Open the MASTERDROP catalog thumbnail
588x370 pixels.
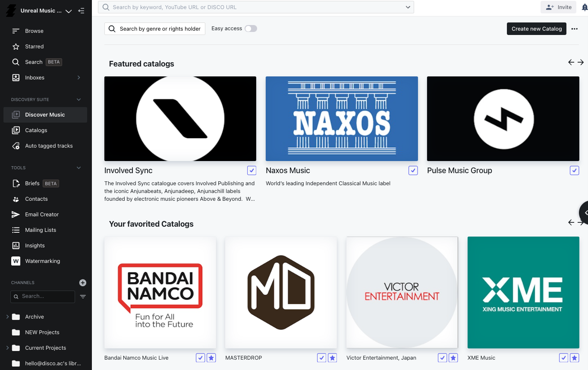[x=281, y=292]
